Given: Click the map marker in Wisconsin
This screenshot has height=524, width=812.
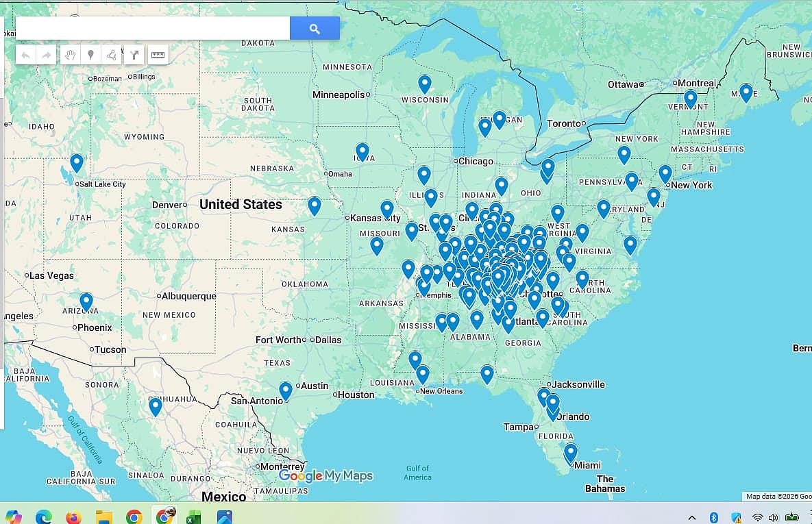Looking at the screenshot, I should [x=425, y=84].
